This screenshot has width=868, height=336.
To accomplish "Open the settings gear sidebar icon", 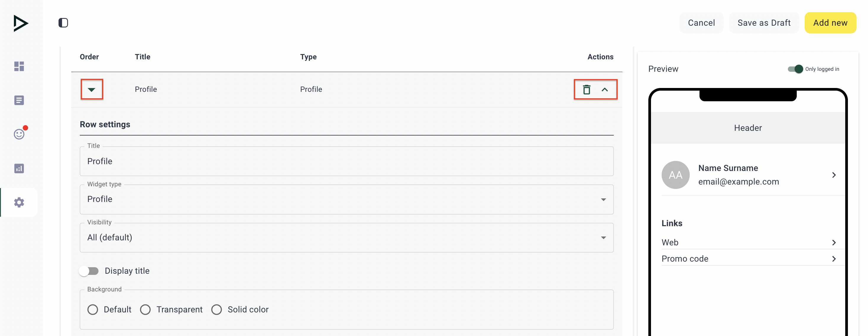I will click(19, 202).
